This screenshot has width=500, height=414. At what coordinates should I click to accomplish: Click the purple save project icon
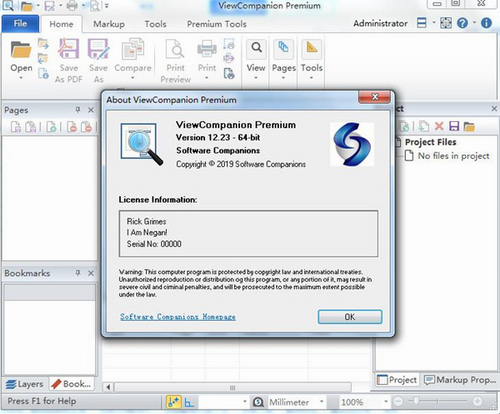click(x=454, y=126)
